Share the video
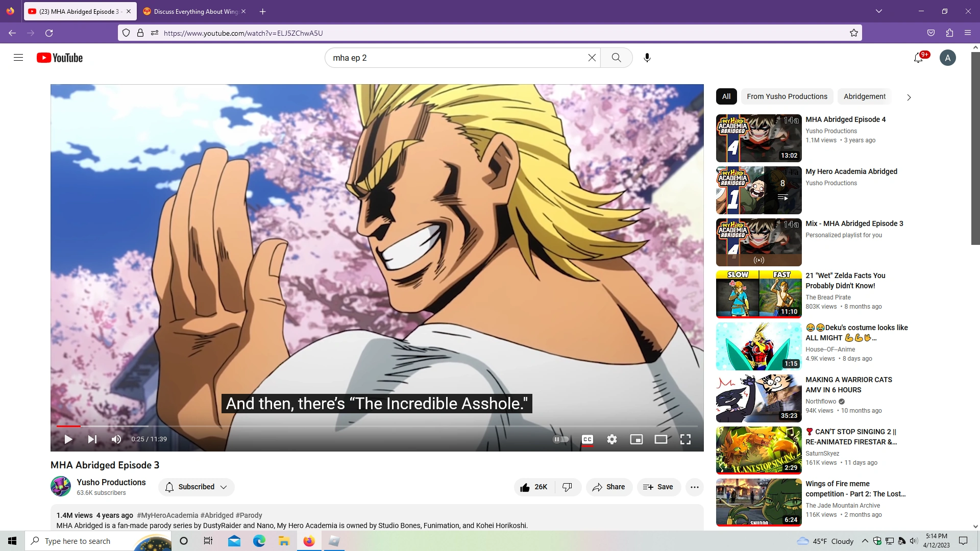Viewport: 980px width, 551px height. [x=609, y=487]
